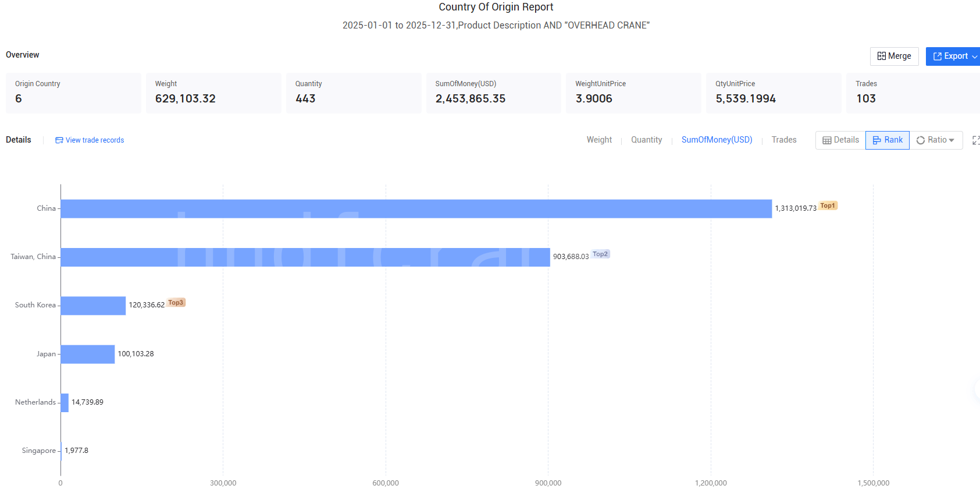
Task: Click the China value 1,313,019.73
Action: (796, 208)
